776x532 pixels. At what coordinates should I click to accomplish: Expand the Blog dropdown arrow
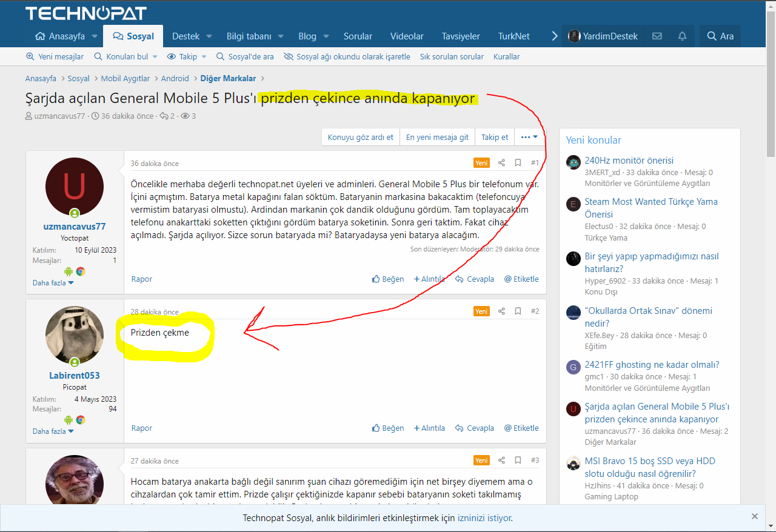(326, 36)
